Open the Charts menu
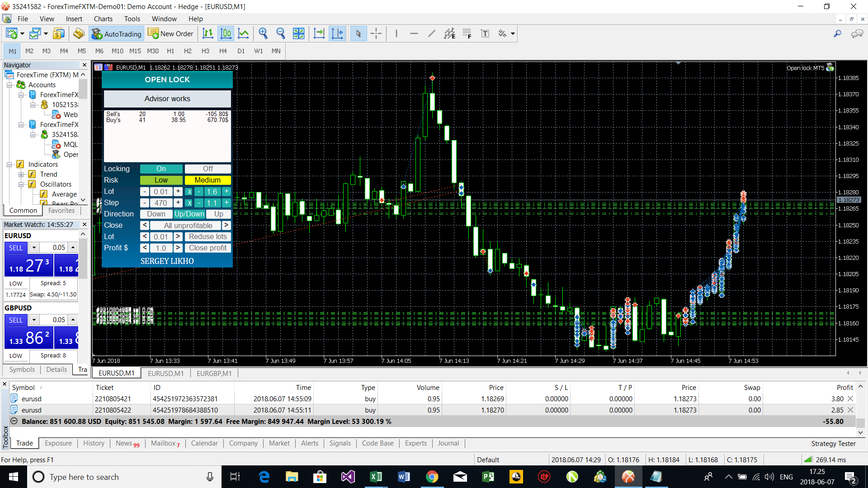Image resolution: width=868 pixels, height=488 pixels. [x=103, y=19]
